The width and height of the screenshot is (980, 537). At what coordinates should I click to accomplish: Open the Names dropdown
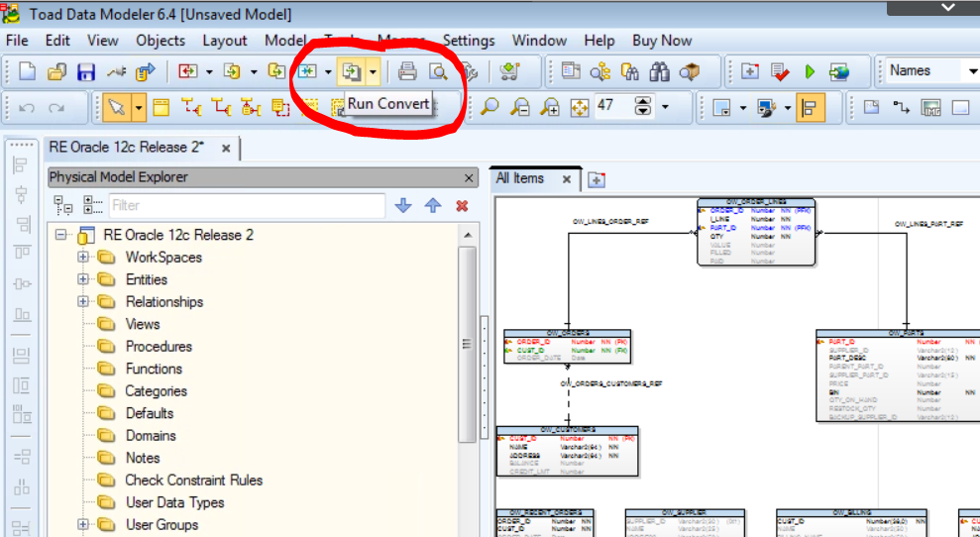click(972, 70)
